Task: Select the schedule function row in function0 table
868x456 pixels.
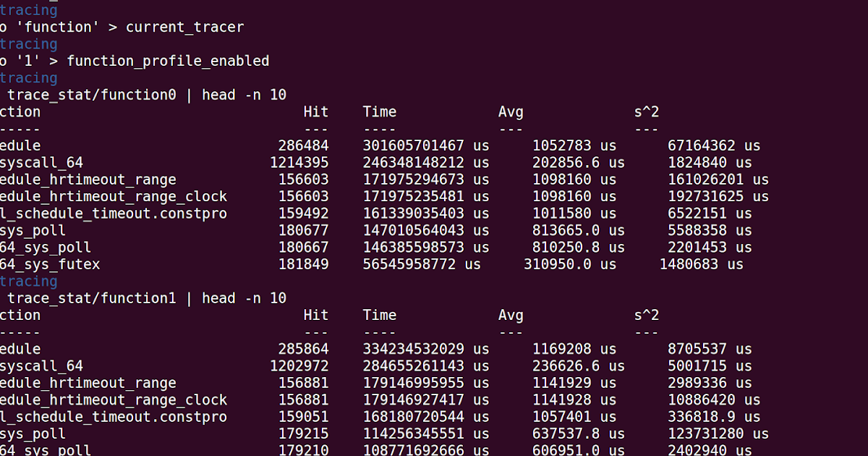Action: (x=22, y=145)
